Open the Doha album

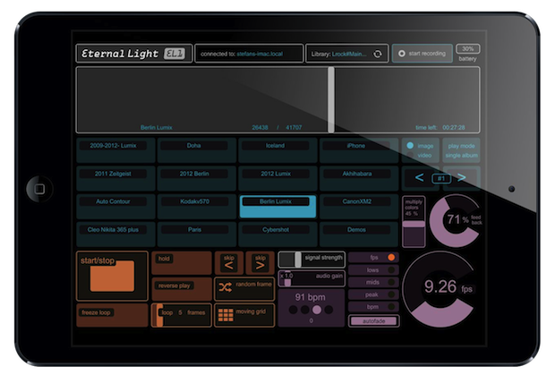197,150
